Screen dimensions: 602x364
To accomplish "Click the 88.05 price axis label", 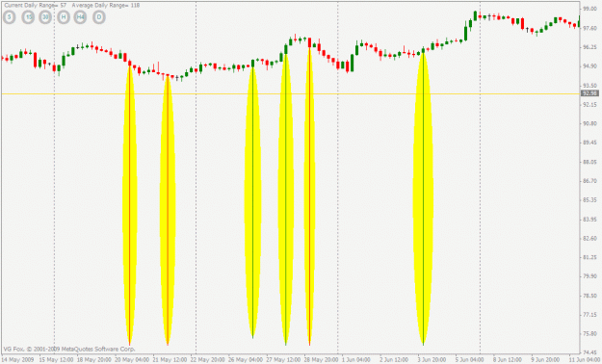I will coord(589,162).
